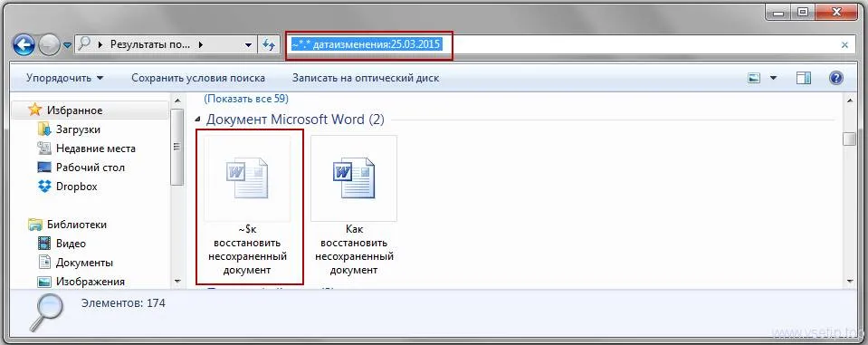Screen dimensions: 868x345
Task: Open Недавние места in sidebar
Action: pyautogui.click(x=95, y=149)
